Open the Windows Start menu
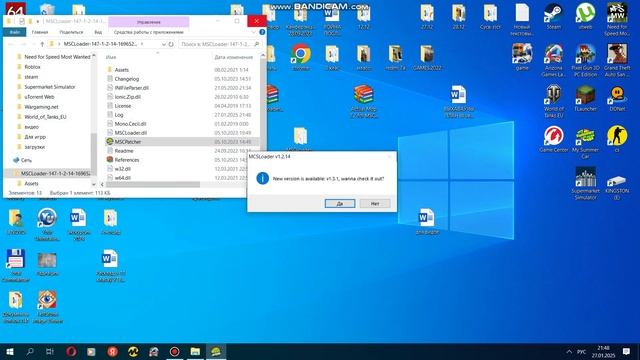Viewport: 640px width, 360px height. tap(10, 351)
